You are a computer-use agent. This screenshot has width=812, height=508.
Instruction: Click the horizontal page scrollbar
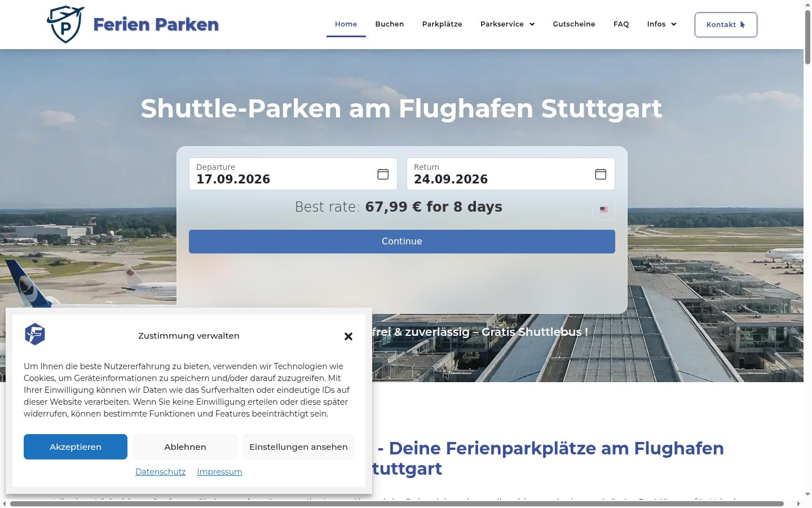pyautogui.click(x=397, y=503)
